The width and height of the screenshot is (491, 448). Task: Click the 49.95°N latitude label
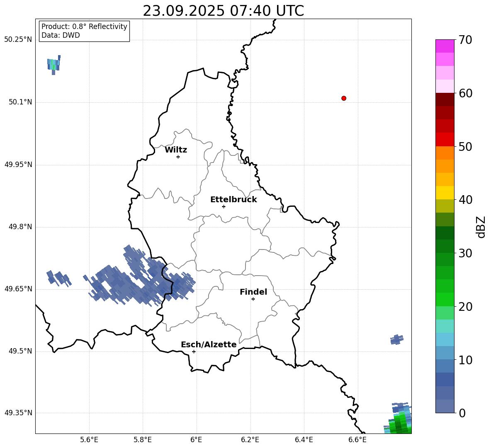(18, 165)
